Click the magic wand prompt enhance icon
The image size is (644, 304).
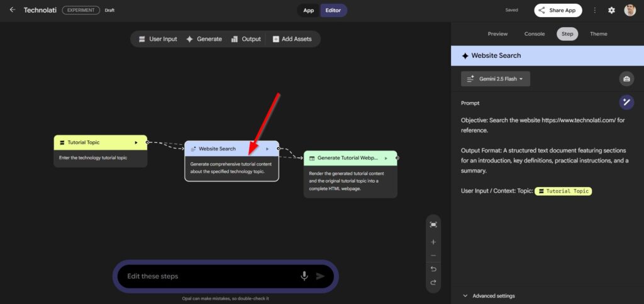(626, 102)
